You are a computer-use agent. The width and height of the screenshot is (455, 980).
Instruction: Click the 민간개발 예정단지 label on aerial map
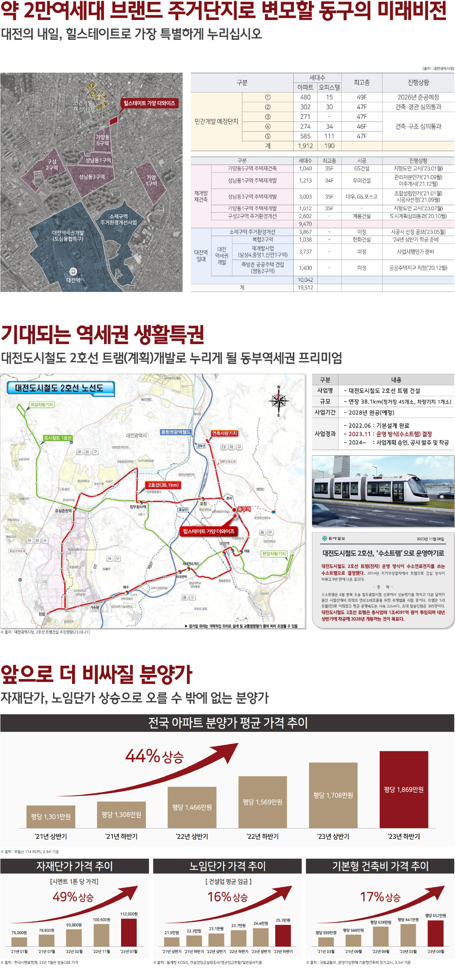[83, 106]
